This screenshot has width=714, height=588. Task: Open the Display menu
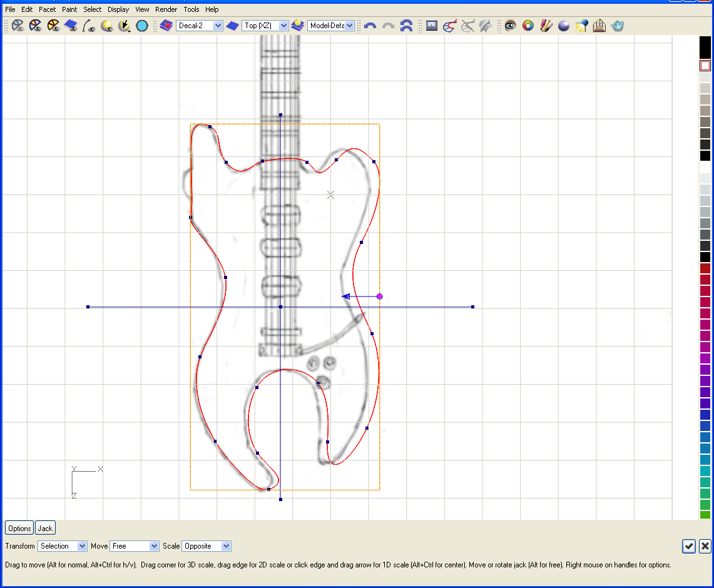[x=118, y=9]
